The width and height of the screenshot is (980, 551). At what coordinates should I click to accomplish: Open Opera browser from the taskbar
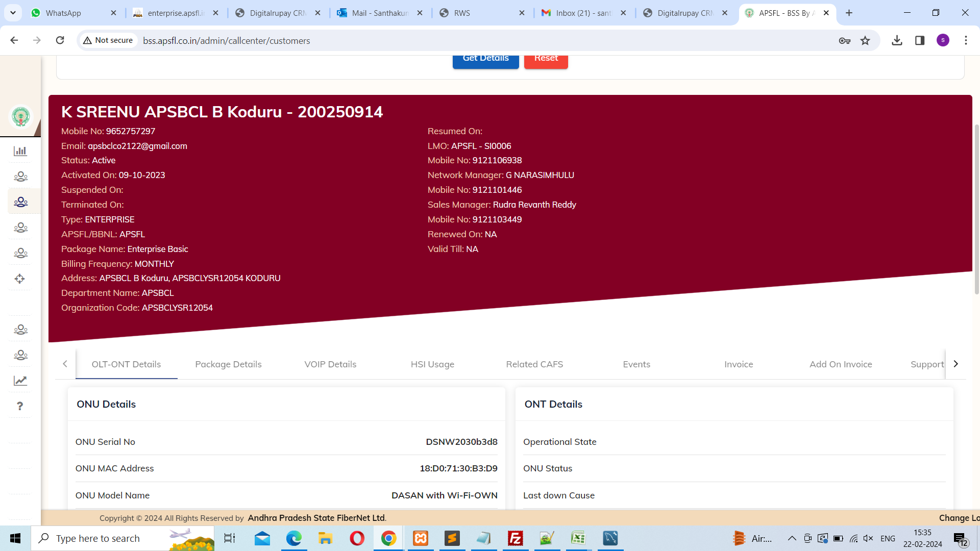[x=357, y=538]
